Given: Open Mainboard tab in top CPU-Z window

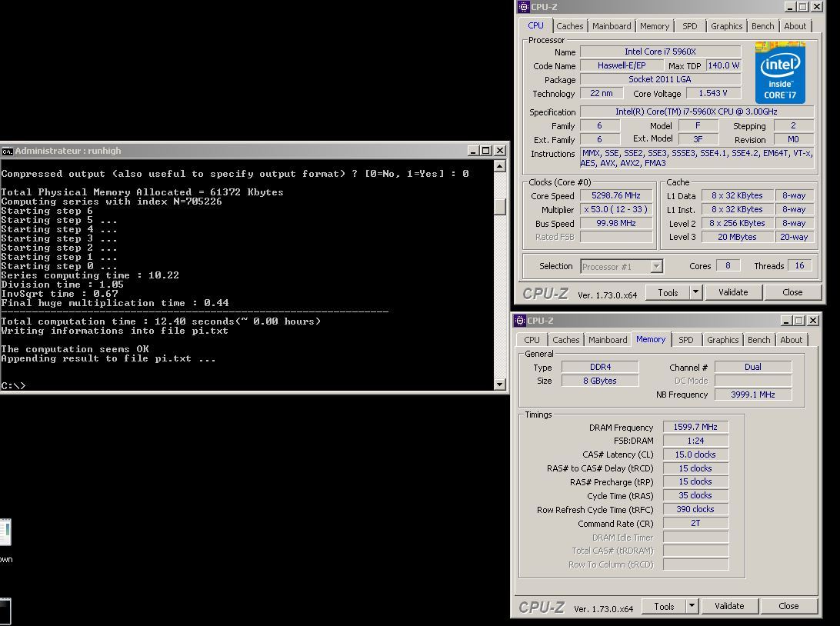Looking at the screenshot, I should pyautogui.click(x=612, y=25).
